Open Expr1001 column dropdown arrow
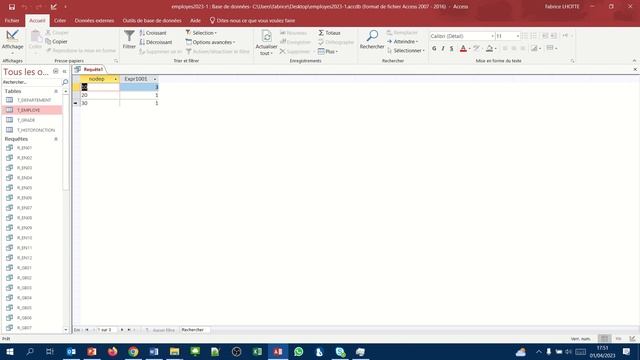 coord(155,79)
